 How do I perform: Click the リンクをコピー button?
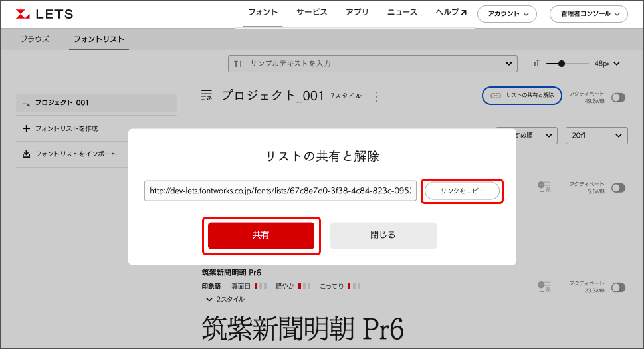462,191
